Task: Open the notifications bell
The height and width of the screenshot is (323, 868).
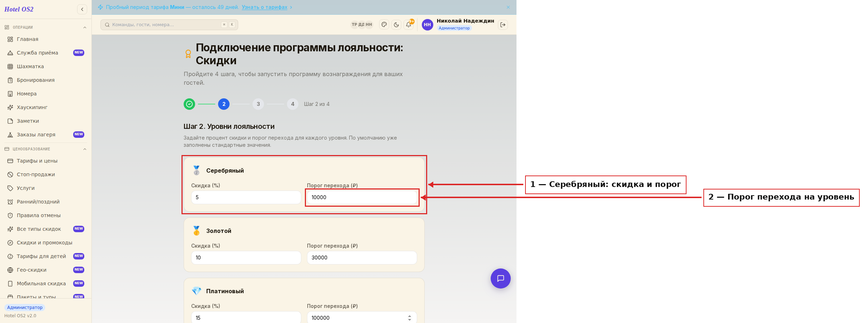Action: 409,25
